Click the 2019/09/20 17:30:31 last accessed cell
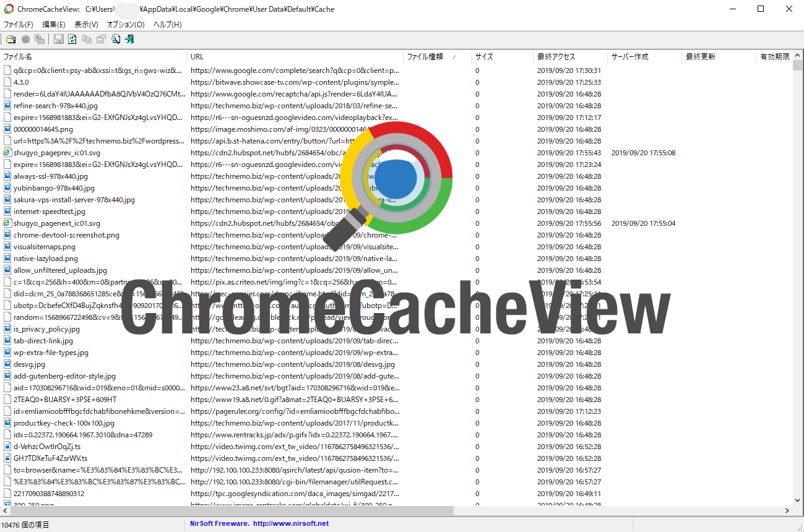The width and height of the screenshot is (804, 532). (569, 71)
